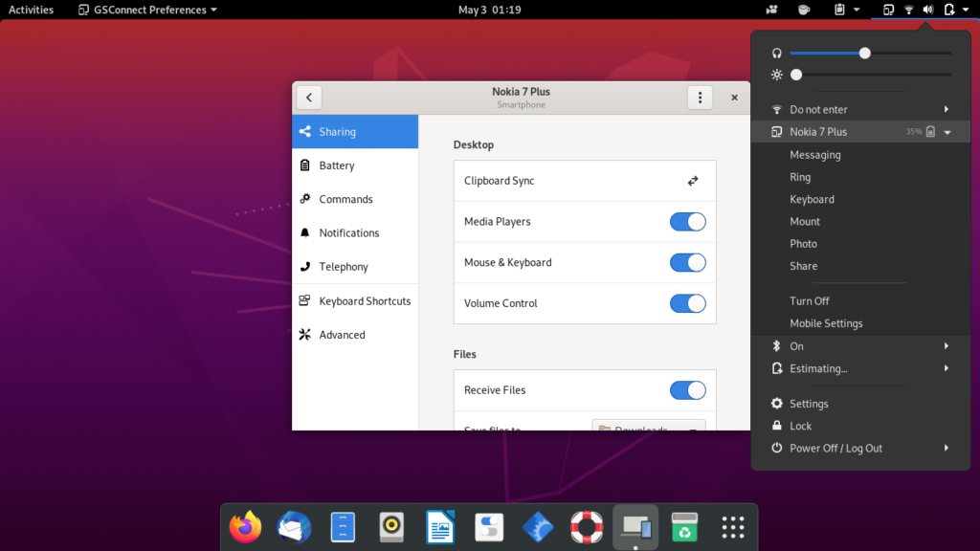This screenshot has height=551, width=980.
Task: Open the clipboard indicator in the top bar
Action: coord(847,10)
